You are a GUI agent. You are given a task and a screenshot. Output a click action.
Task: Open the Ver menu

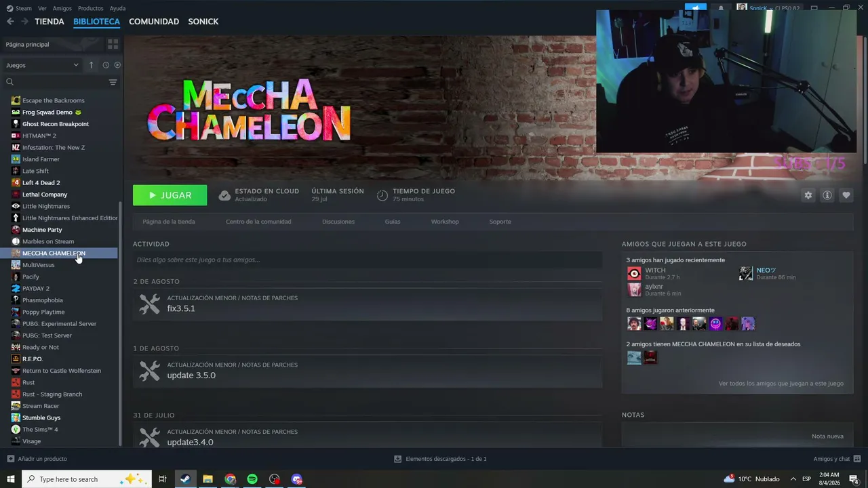pyautogui.click(x=42, y=8)
